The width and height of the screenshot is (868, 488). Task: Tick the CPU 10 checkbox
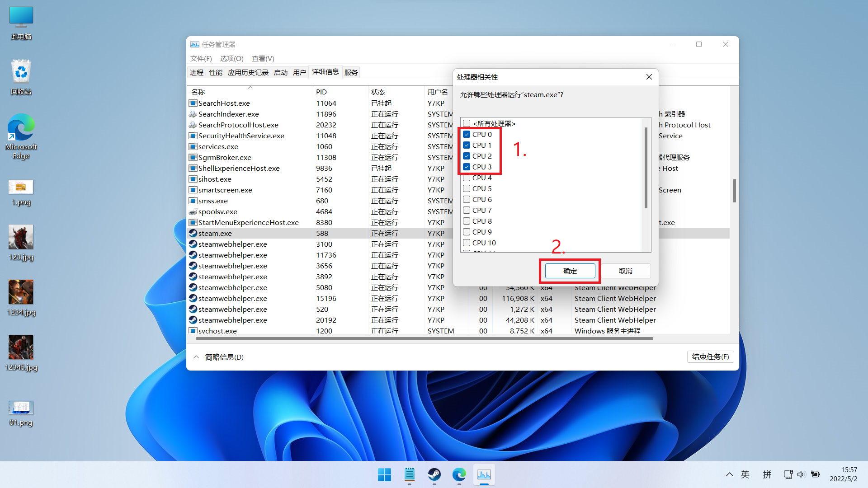pos(467,243)
